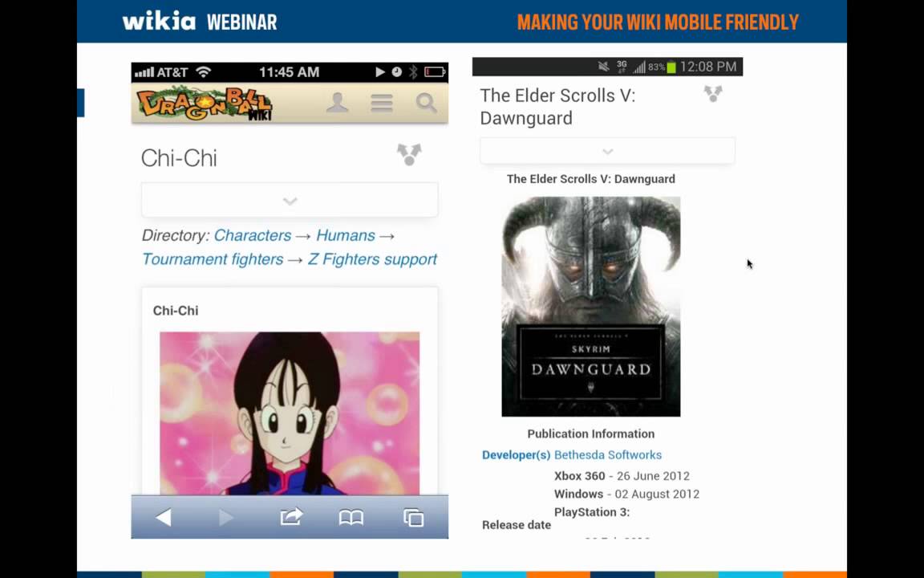Tap the Skyrim Dawnguard cover image
This screenshot has height=578, width=924.
[x=591, y=307]
